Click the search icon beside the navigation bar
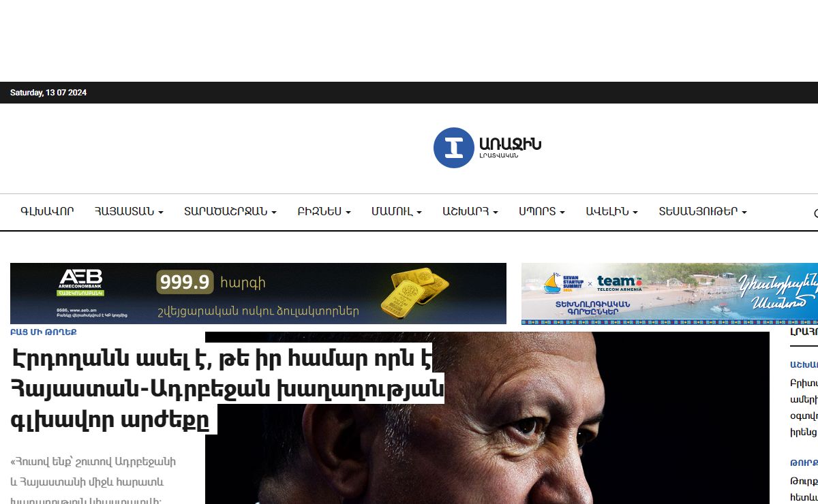 tap(816, 213)
